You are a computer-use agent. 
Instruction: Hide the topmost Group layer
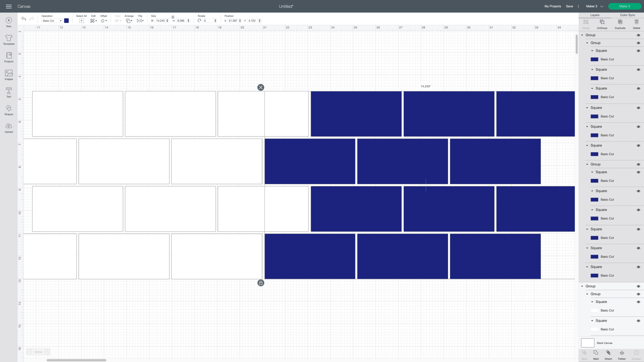coord(638,35)
